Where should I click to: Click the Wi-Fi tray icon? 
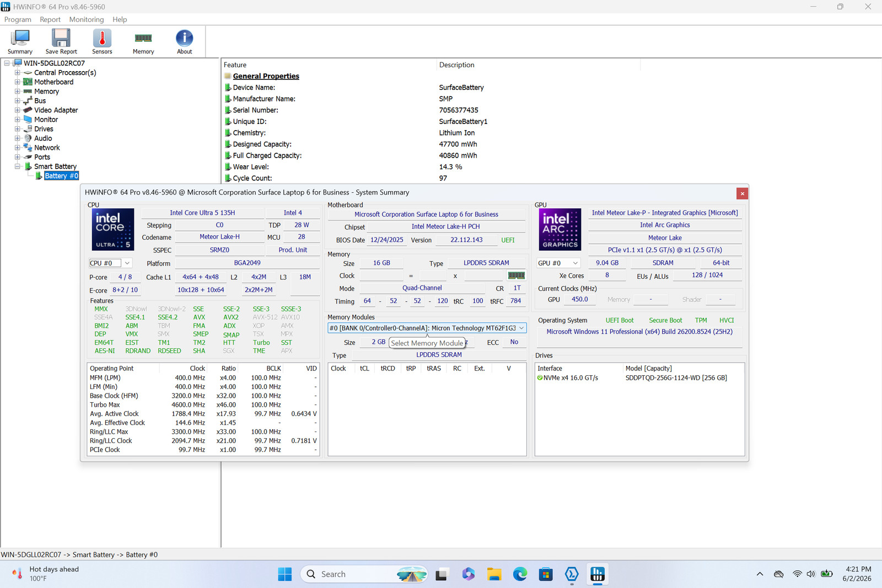(797, 574)
